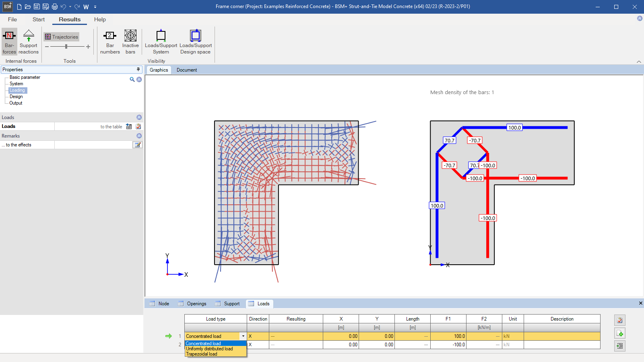Choose Concentrated load from dropdown list
The image size is (644, 362).
(216, 343)
